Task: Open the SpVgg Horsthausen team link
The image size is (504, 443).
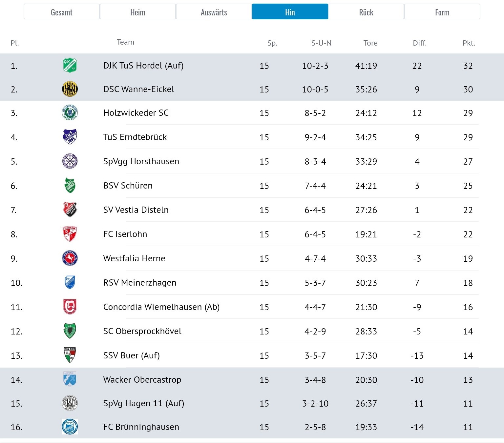Action: coord(141,162)
